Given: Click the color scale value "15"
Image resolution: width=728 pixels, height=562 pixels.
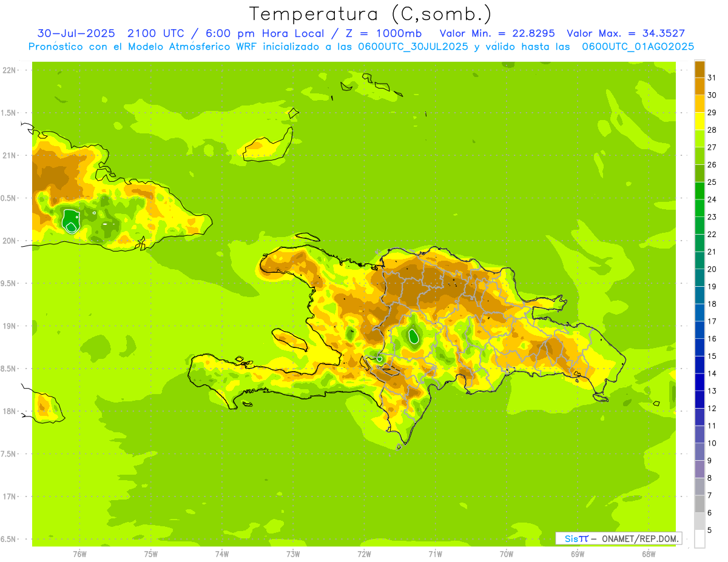Looking at the screenshot, I should tap(712, 356).
